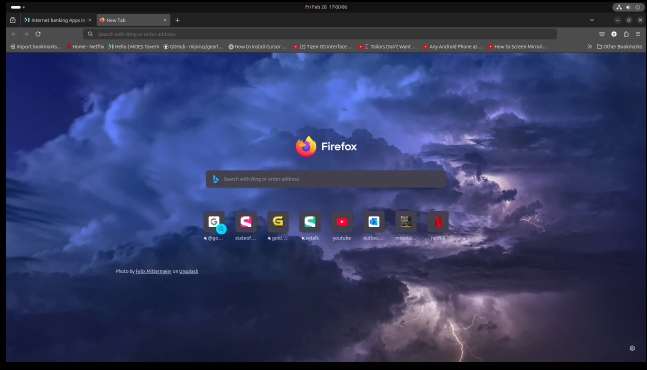Viewport: 647px width, 370px height.
Task: Open the How to Install Cursor bookmark
Action: pyautogui.click(x=257, y=47)
